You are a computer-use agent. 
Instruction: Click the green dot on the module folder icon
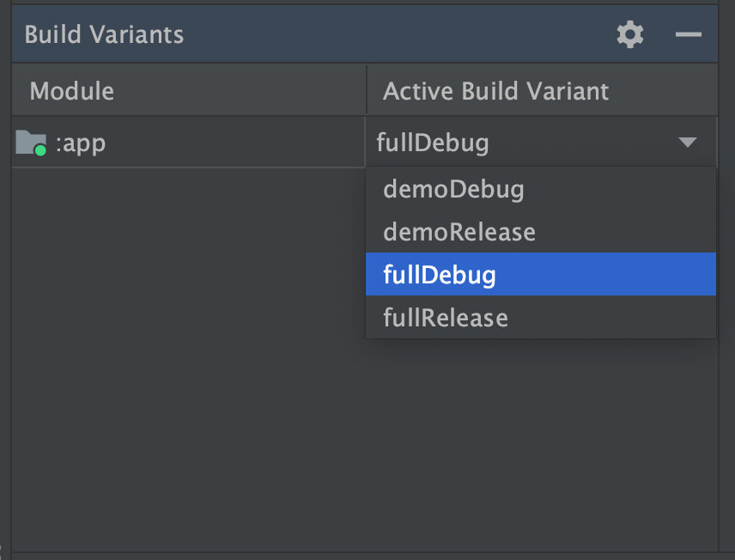pyautogui.click(x=39, y=150)
